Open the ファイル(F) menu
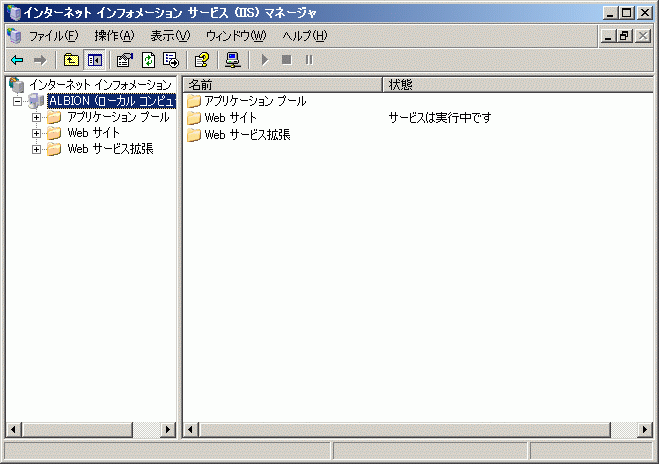This screenshot has width=659, height=464. [x=53, y=36]
